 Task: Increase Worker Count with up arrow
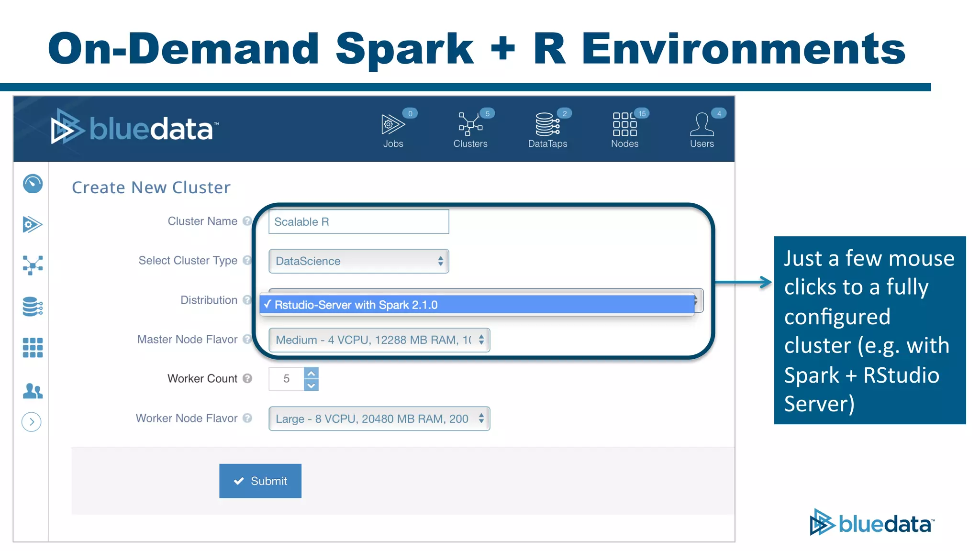pos(311,374)
